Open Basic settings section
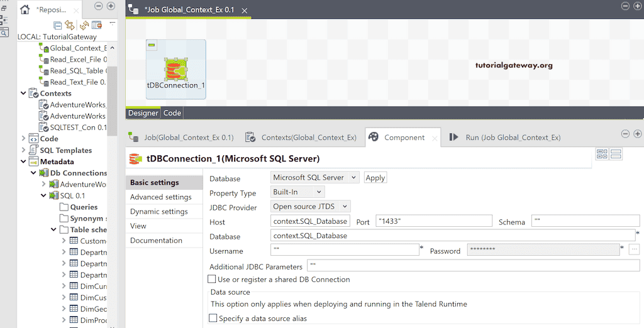This screenshot has width=644, height=328. (x=164, y=183)
